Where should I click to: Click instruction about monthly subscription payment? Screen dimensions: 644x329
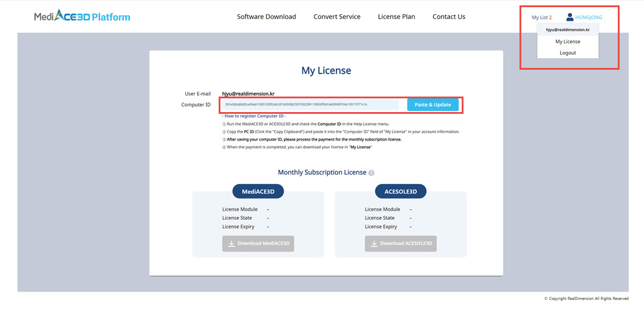[312, 139]
